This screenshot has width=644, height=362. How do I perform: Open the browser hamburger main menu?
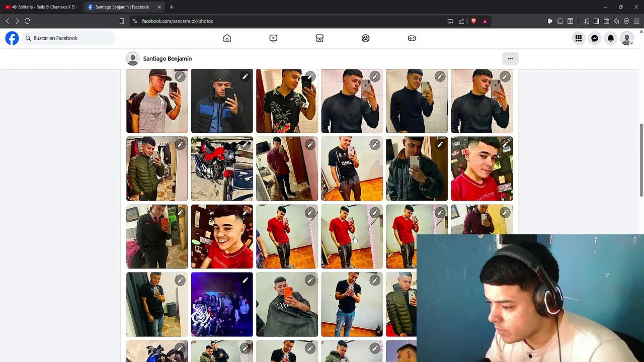(x=636, y=21)
